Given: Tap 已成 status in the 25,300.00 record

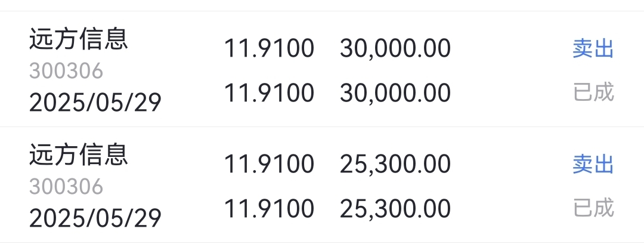Looking at the screenshot, I should coord(593,208).
